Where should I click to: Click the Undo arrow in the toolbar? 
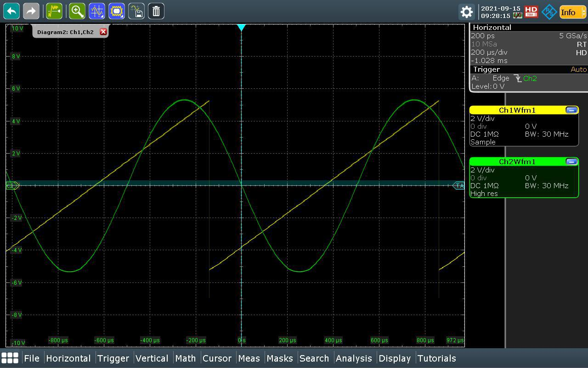(x=11, y=11)
